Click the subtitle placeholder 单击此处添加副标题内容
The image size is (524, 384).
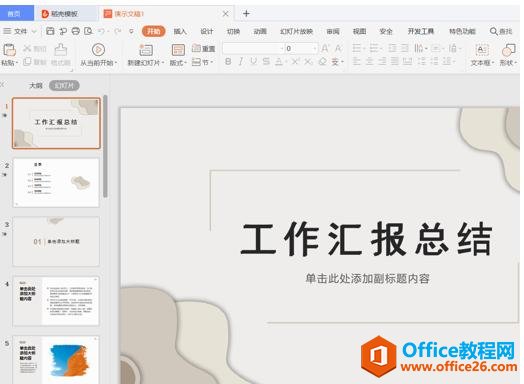(x=368, y=278)
